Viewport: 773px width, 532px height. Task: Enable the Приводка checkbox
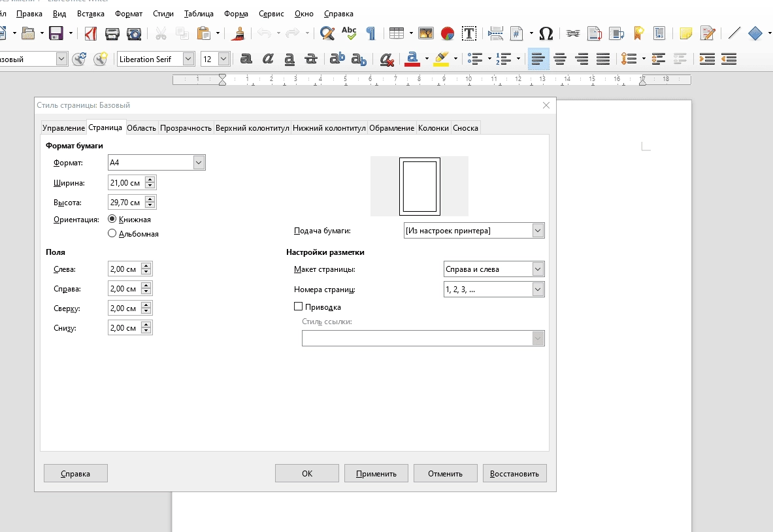pos(298,307)
